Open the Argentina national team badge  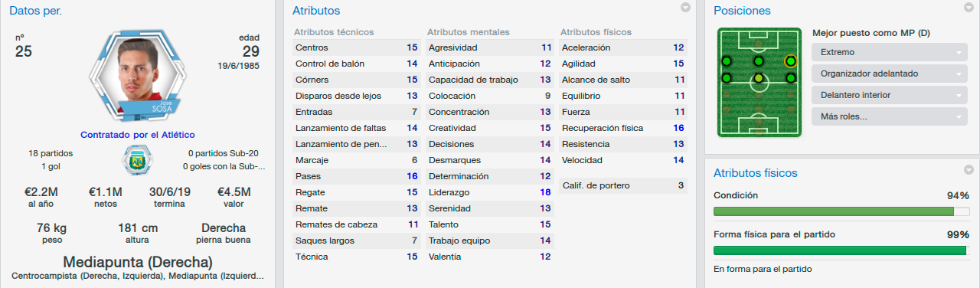pyautogui.click(x=138, y=160)
